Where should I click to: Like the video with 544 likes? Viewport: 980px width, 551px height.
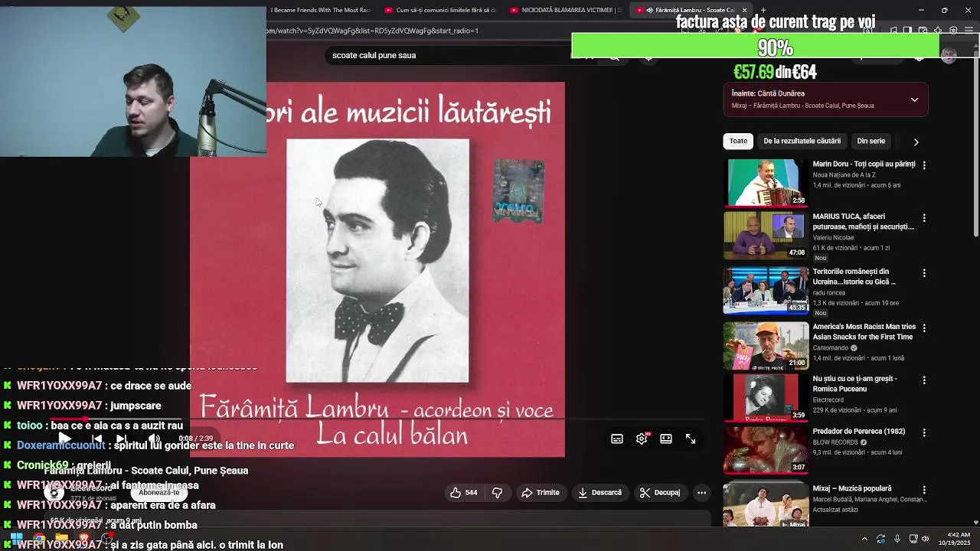coord(464,493)
